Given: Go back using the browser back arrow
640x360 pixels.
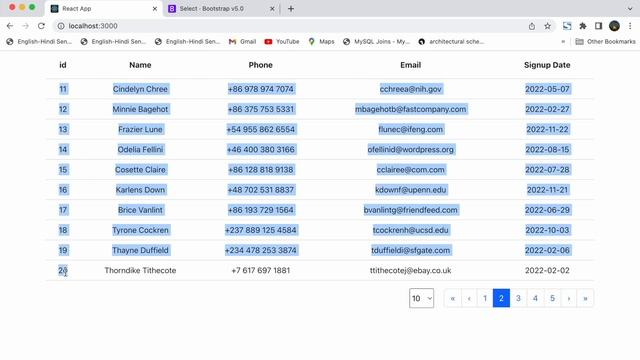Looking at the screenshot, I should pos(10,26).
